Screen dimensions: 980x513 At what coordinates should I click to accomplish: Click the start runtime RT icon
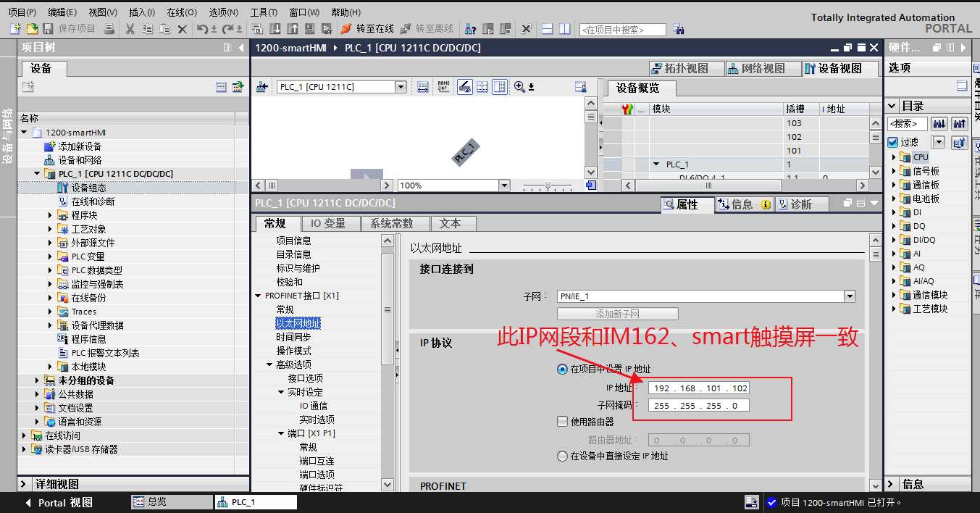pyautogui.click(x=327, y=29)
